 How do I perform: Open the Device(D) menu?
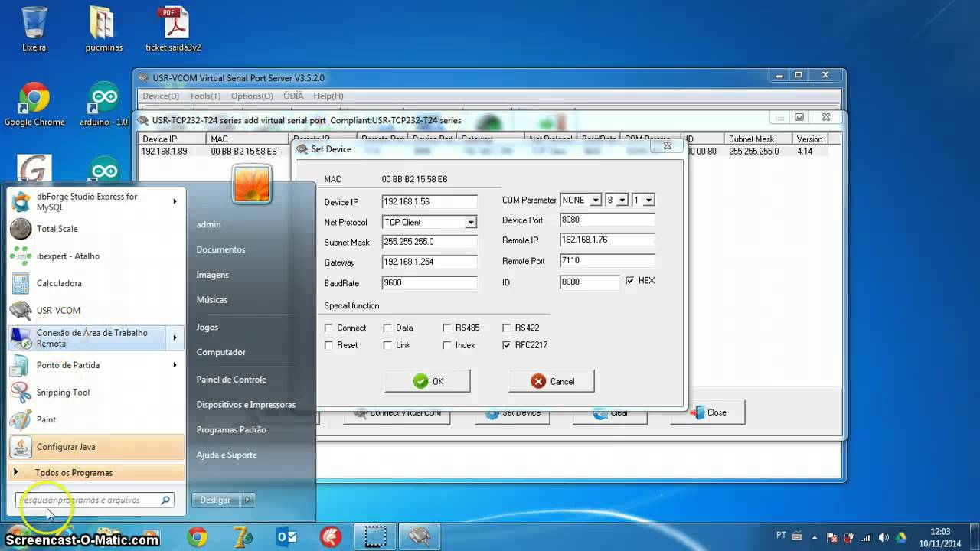[x=161, y=96]
